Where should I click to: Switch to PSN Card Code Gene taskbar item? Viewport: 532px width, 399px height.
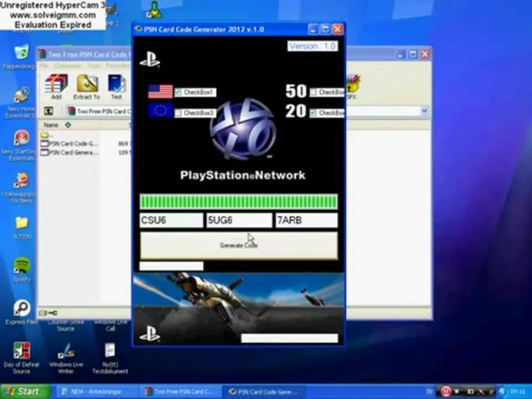[265, 392]
